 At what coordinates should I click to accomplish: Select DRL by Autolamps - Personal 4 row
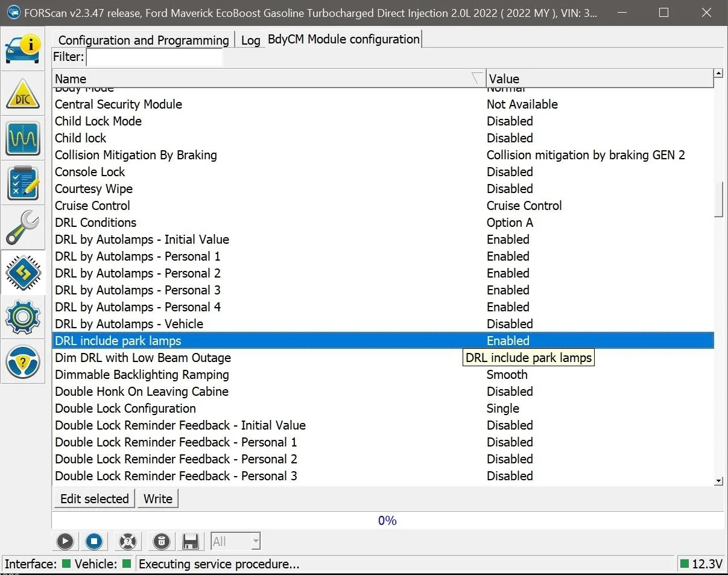pyautogui.click(x=383, y=307)
